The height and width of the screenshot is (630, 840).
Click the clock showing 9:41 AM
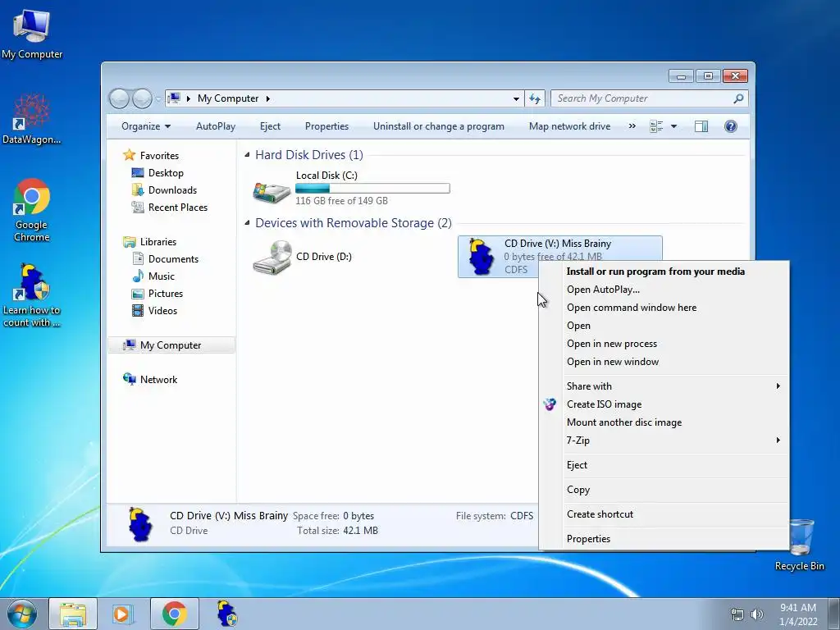tap(798, 608)
